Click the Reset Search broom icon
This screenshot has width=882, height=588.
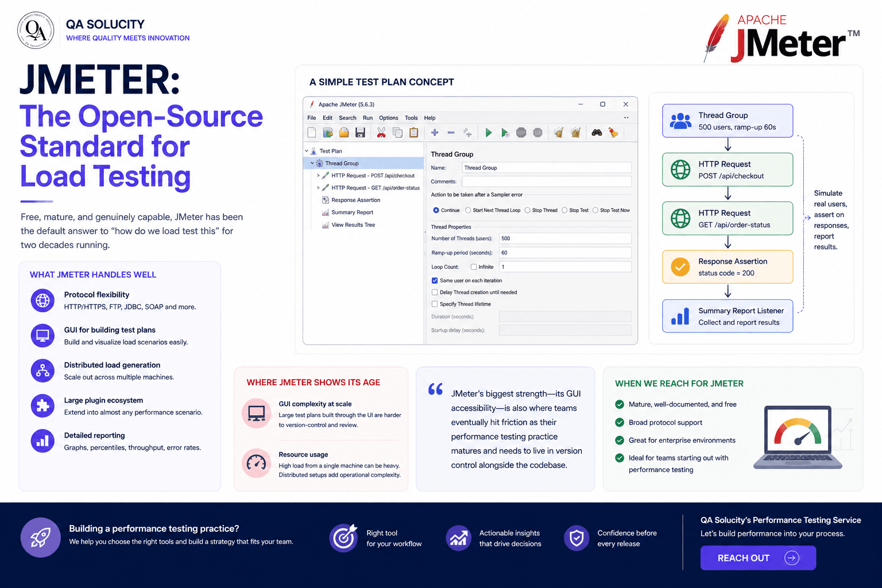pos(613,133)
